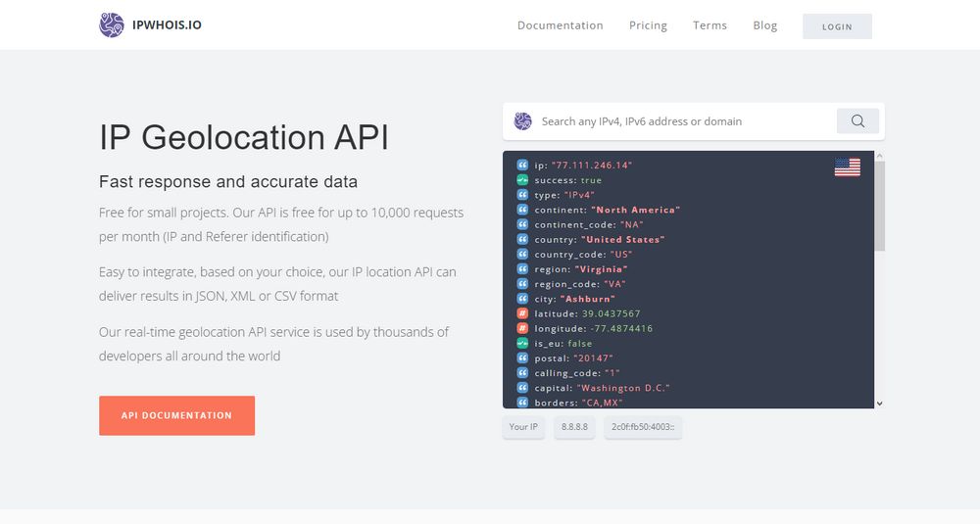Click the results panel scrollbar thumb
This screenshot has height=524, width=980.
879,206
